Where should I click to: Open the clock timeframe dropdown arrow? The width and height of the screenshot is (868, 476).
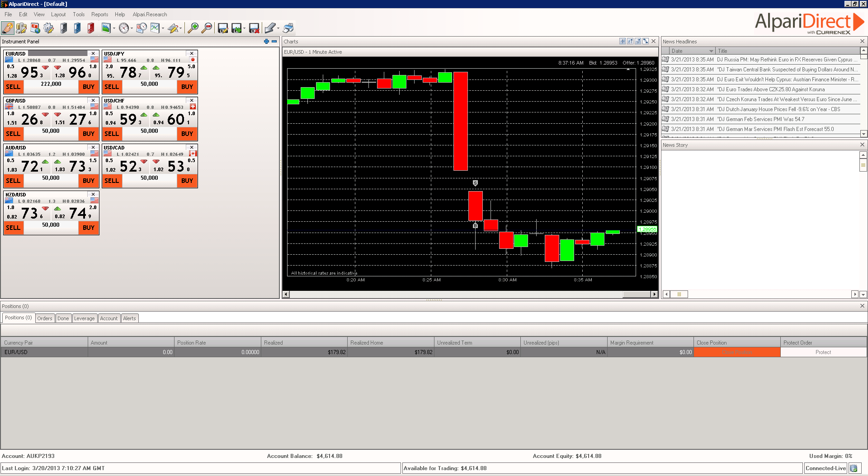[132, 28]
